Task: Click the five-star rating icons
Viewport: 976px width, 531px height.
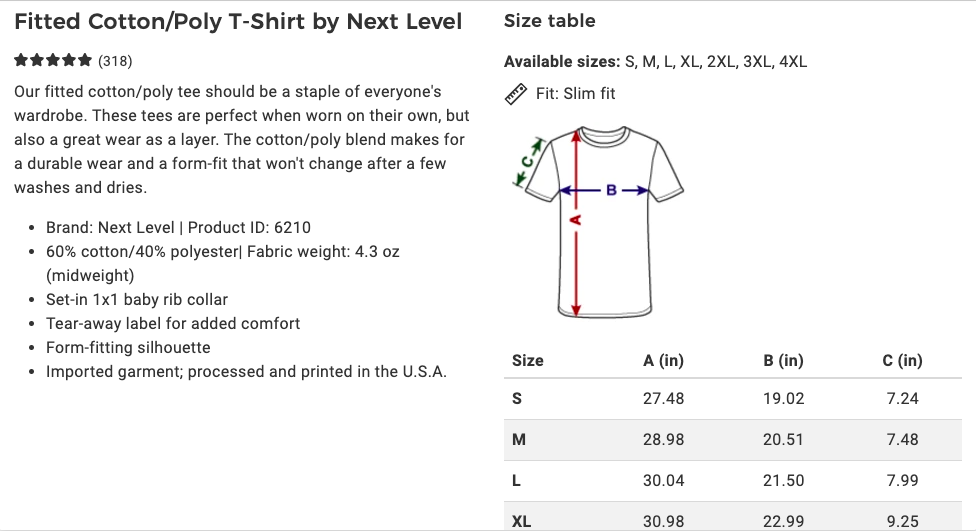Action: [x=53, y=61]
